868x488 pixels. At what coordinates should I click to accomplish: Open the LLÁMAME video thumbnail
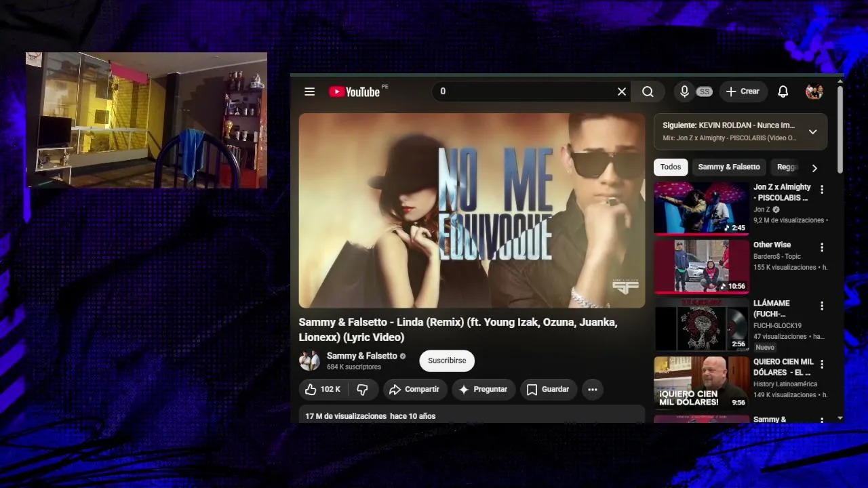click(x=701, y=325)
